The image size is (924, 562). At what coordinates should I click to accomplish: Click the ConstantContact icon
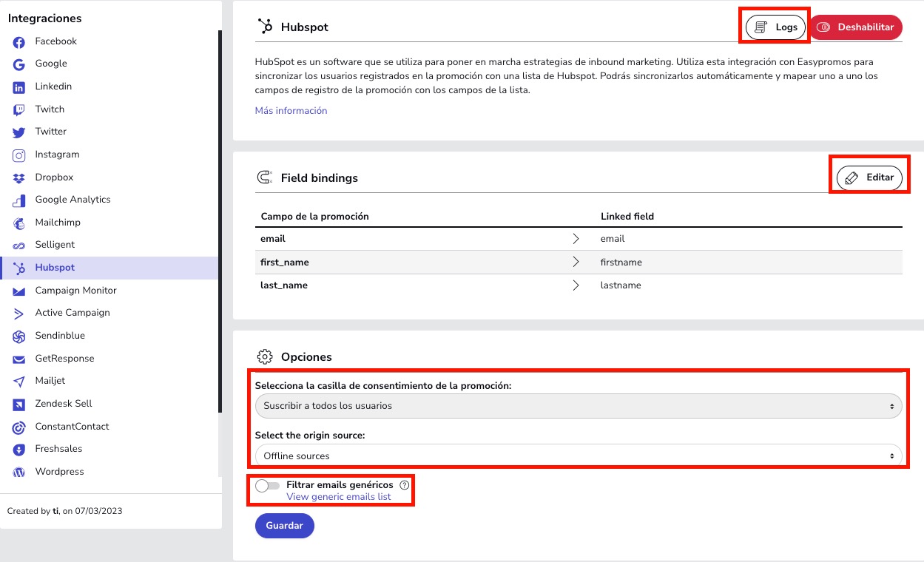pos(19,427)
